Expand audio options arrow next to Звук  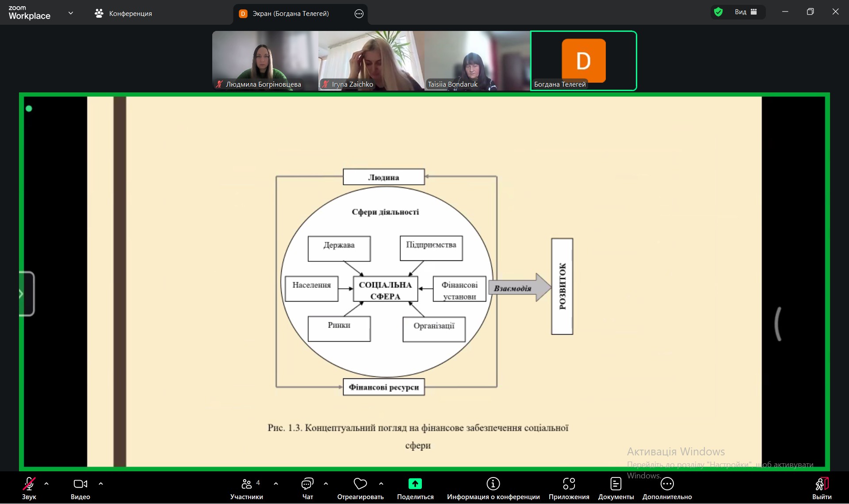[46, 484]
